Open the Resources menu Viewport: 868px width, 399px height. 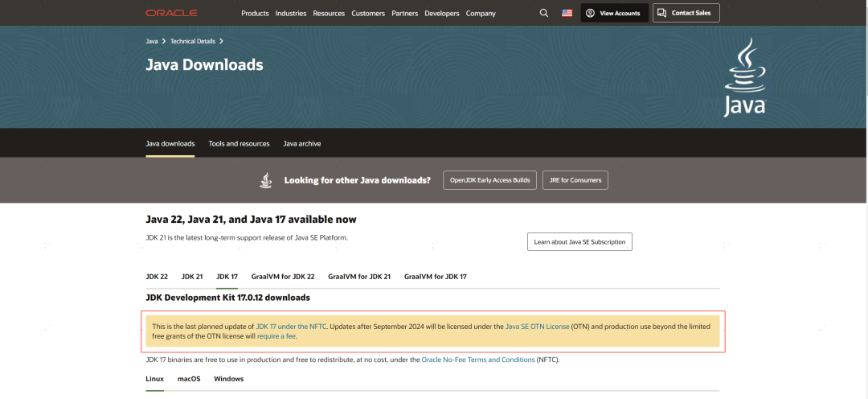[329, 14]
